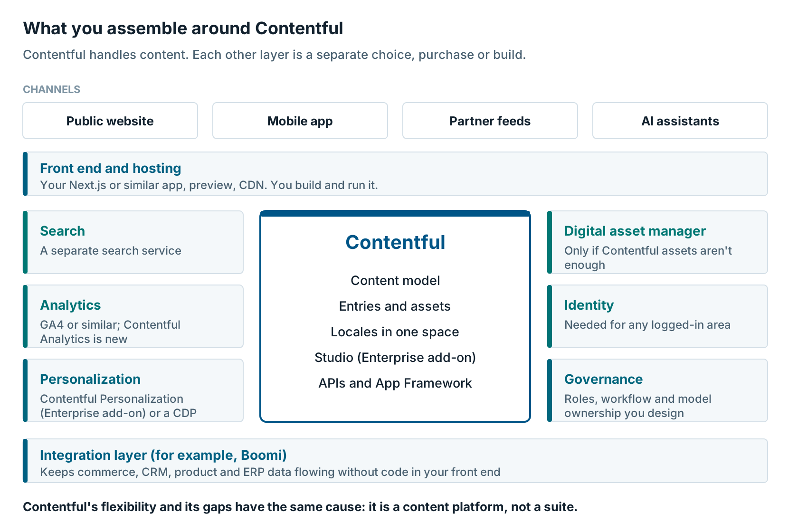This screenshot has height=532, width=798.
Task: Click the CHANNELS section label
Action: coord(52,89)
